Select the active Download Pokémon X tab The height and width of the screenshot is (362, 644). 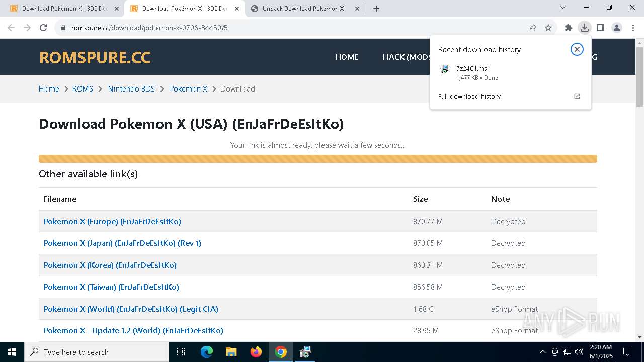185,9
